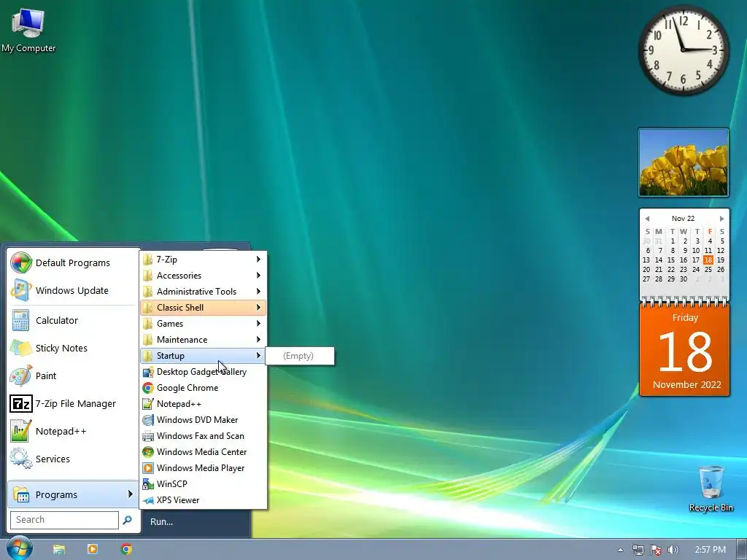Open WinSCP

(203, 484)
